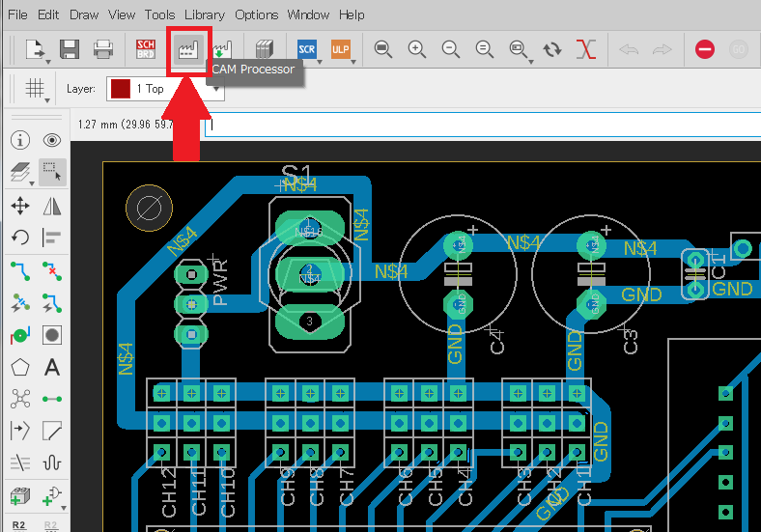The image size is (761, 532).
Task: Expand the open file arrow dropdown
Action: point(48,62)
